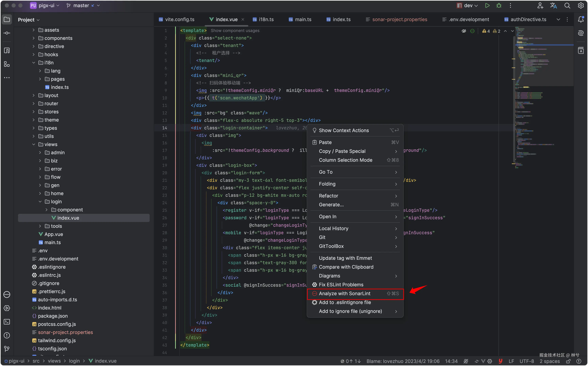The image size is (588, 366).
Task: Click the Search Everywhere magnifier icon
Action: (x=567, y=6)
